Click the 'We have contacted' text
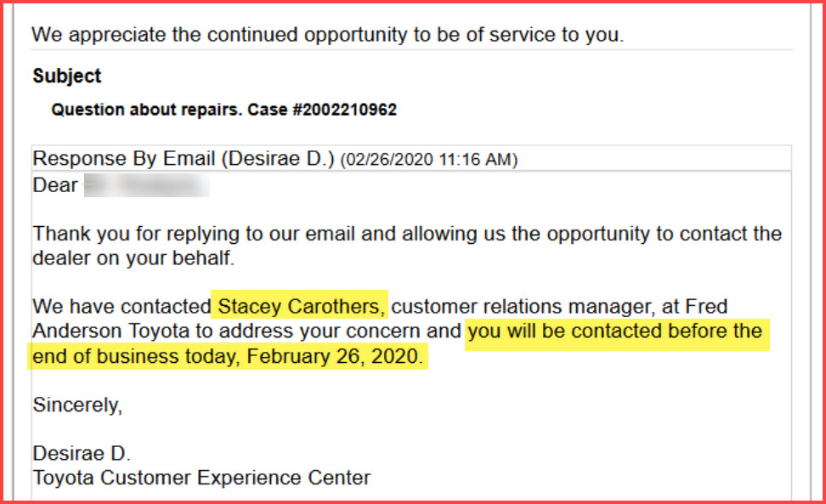 [x=122, y=307]
